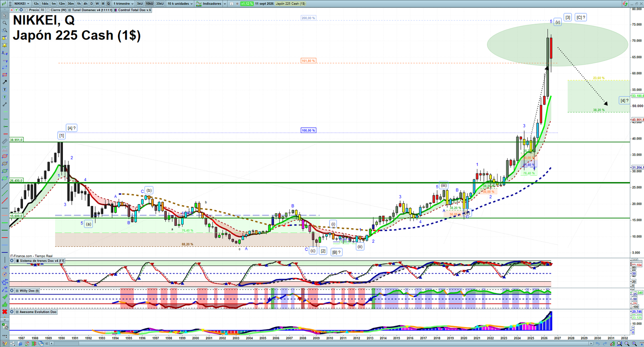Click the double left arrow by scrollbar
This screenshot has height=347, width=644.
(47, 344)
